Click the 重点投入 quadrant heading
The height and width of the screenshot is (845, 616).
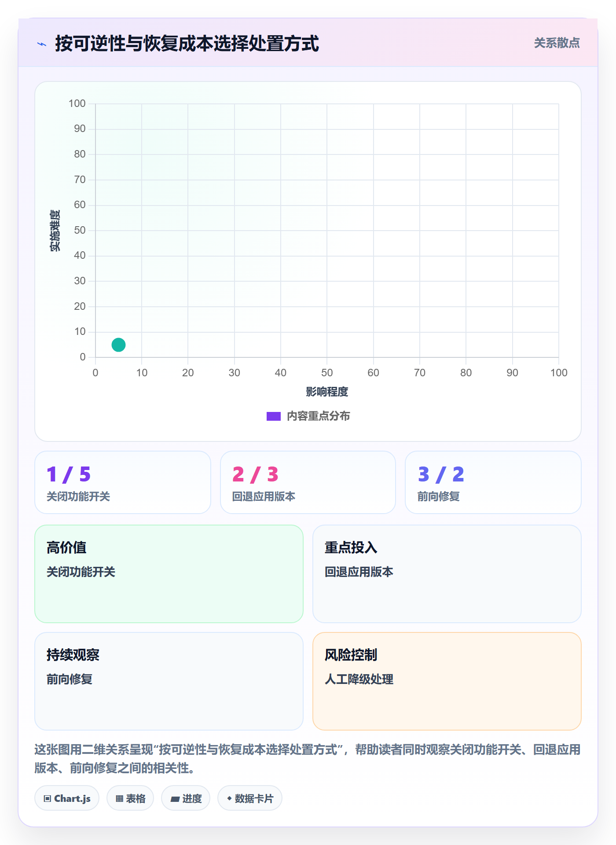(x=351, y=547)
